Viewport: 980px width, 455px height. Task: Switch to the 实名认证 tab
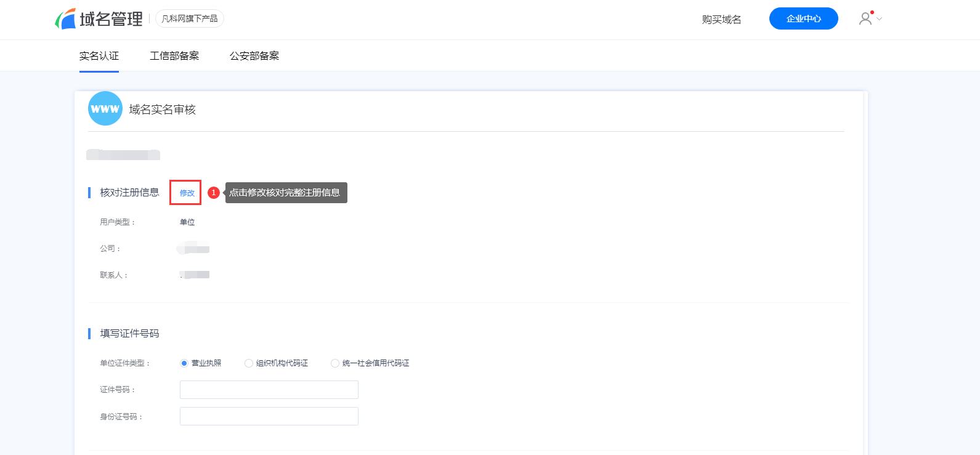click(x=99, y=55)
